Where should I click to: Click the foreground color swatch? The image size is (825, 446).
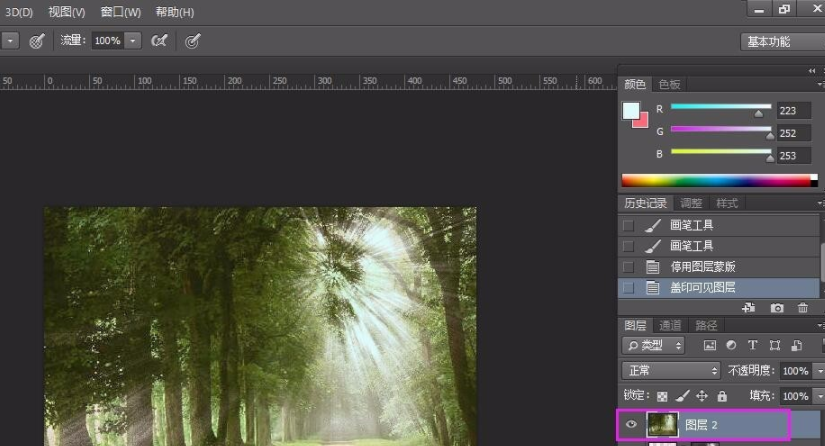(631, 111)
